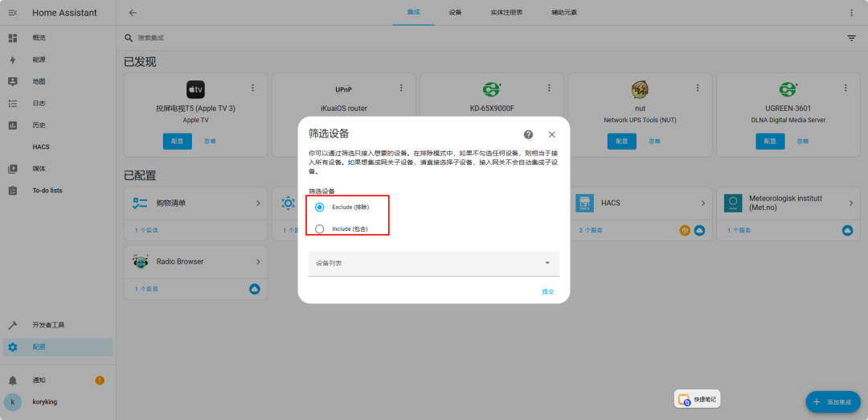The image size is (868, 420).
Task: Open 1 个实体 link under 购物清单
Action: [146, 230]
